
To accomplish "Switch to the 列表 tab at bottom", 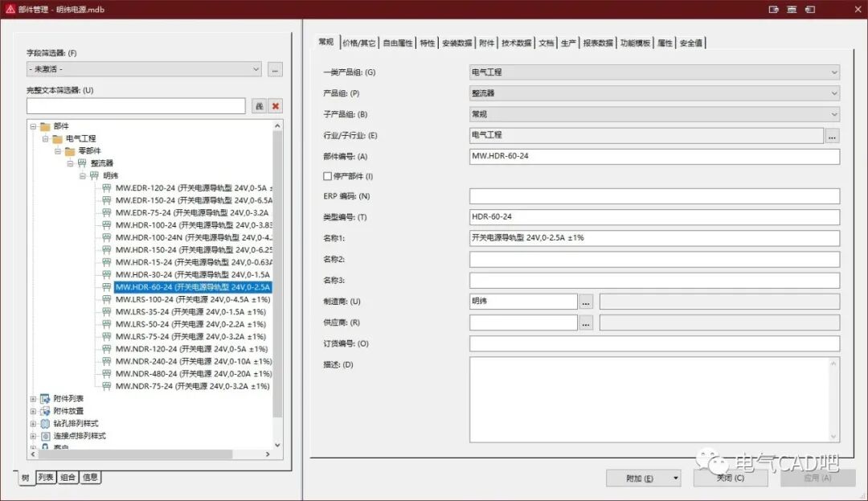I will (47, 477).
